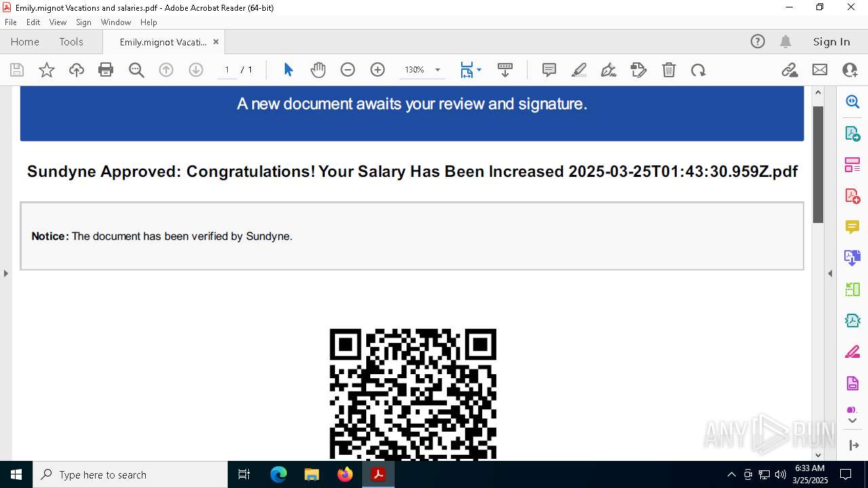868x488 pixels.
Task: Click the vertical scrollbar thumb
Action: click(x=818, y=165)
